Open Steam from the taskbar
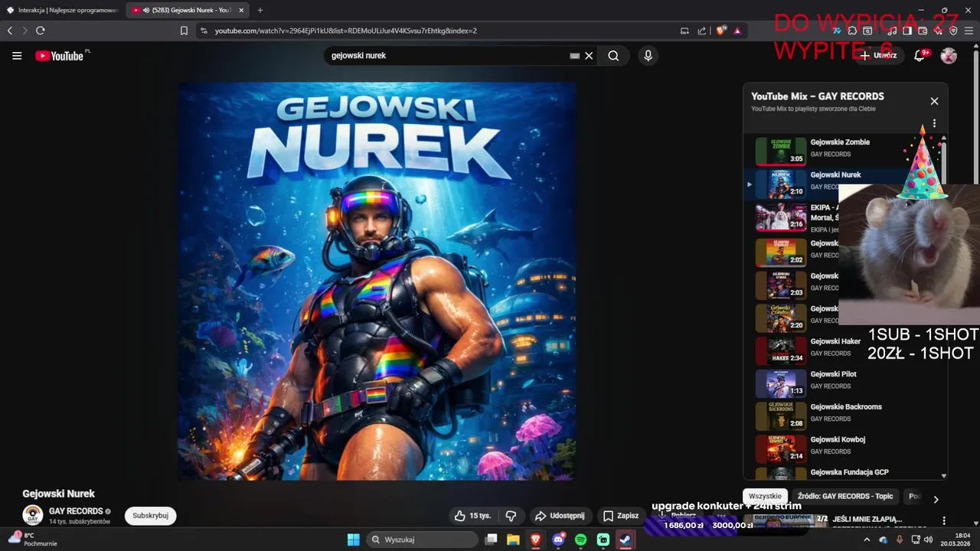980x551 pixels. coord(626,540)
